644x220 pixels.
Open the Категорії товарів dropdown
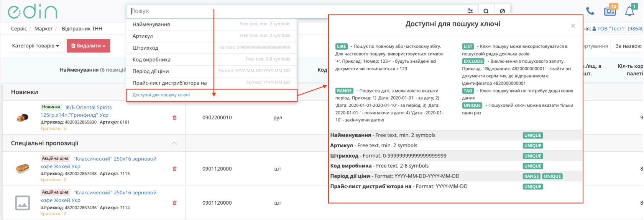35,46
